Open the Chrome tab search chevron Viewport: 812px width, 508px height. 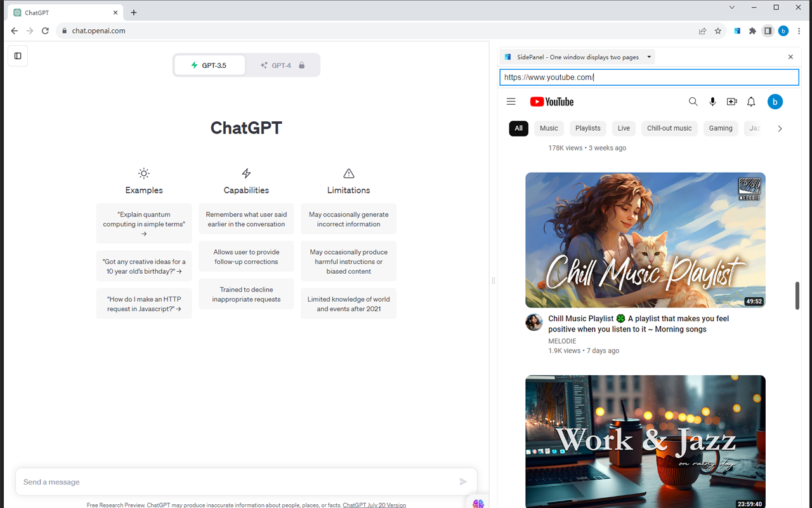tap(731, 8)
